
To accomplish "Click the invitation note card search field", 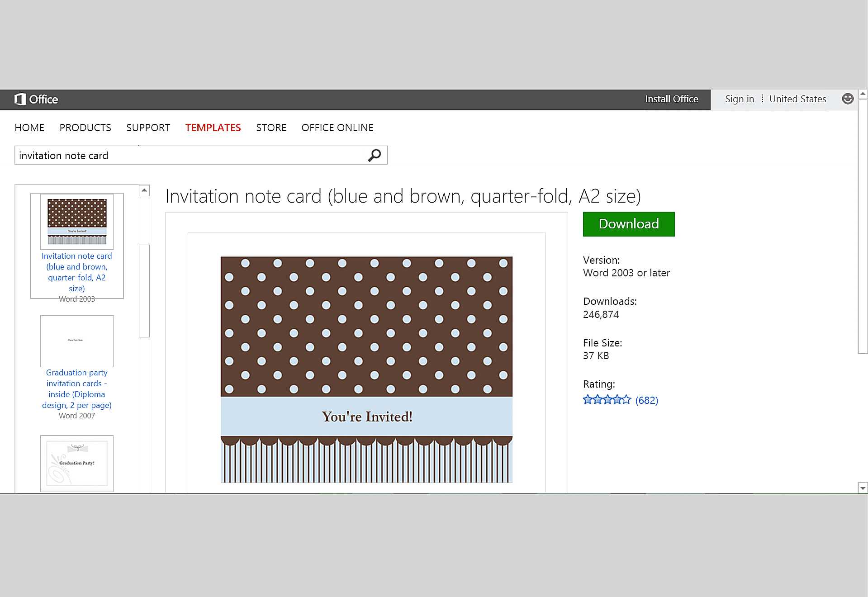I will click(x=190, y=156).
